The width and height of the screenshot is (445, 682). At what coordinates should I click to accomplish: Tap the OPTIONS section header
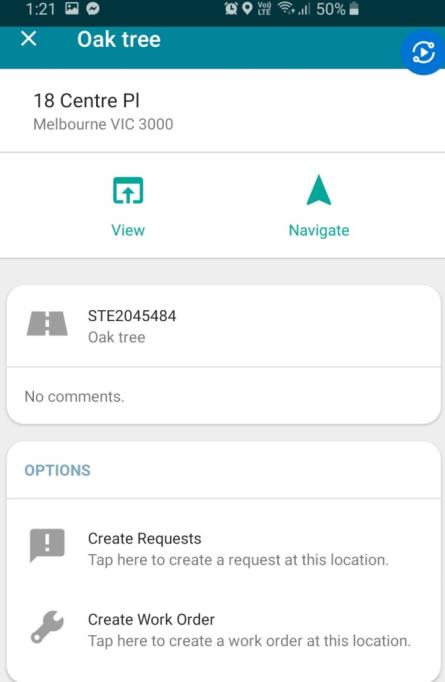57,470
